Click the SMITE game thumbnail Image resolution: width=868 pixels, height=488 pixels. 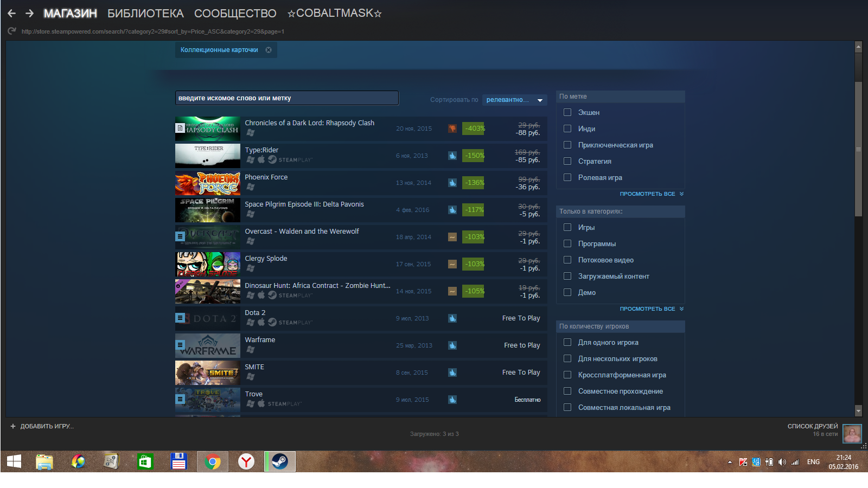pos(208,373)
